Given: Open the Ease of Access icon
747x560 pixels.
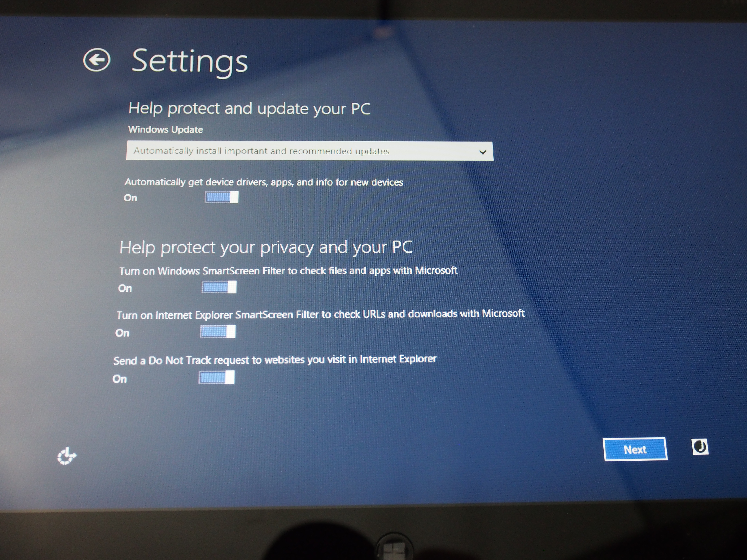Looking at the screenshot, I should click(x=66, y=456).
